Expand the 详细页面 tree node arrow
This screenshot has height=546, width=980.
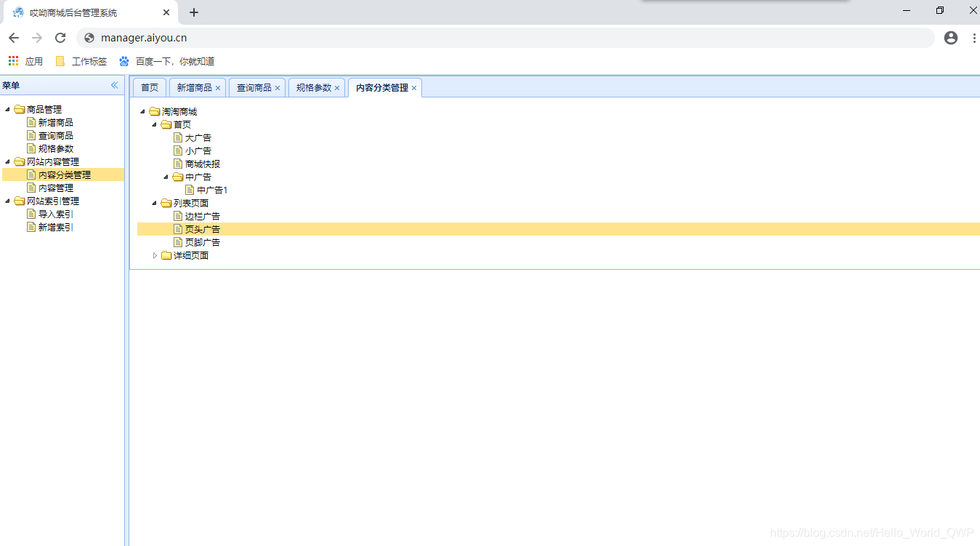tap(155, 255)
